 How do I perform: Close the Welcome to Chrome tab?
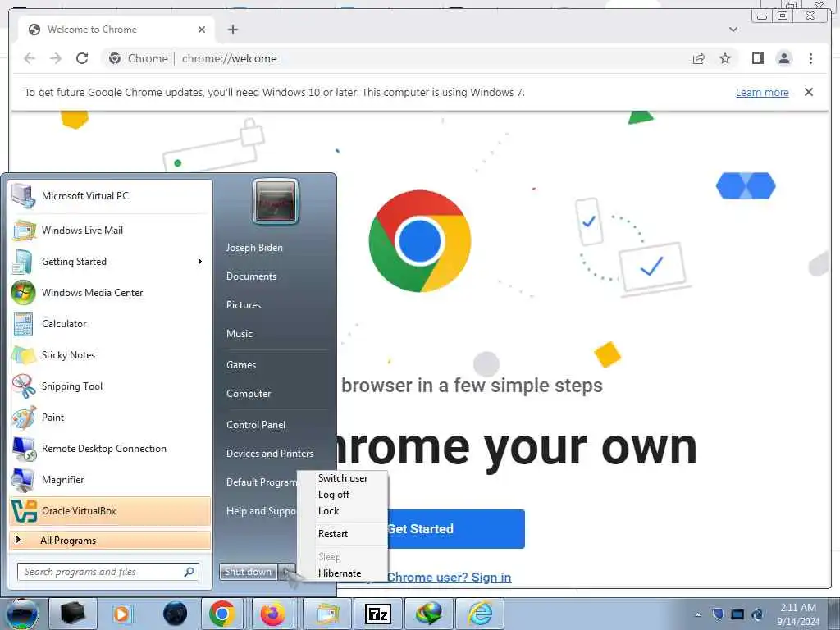click(x=202, y=30)
